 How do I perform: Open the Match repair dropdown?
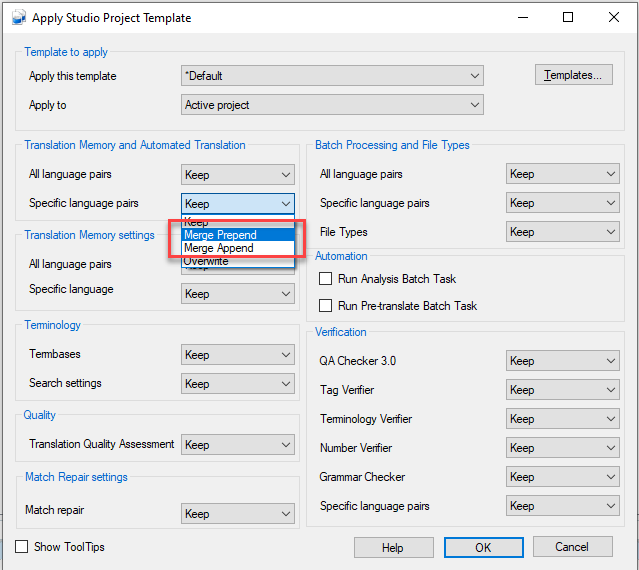tap(238, 513)
